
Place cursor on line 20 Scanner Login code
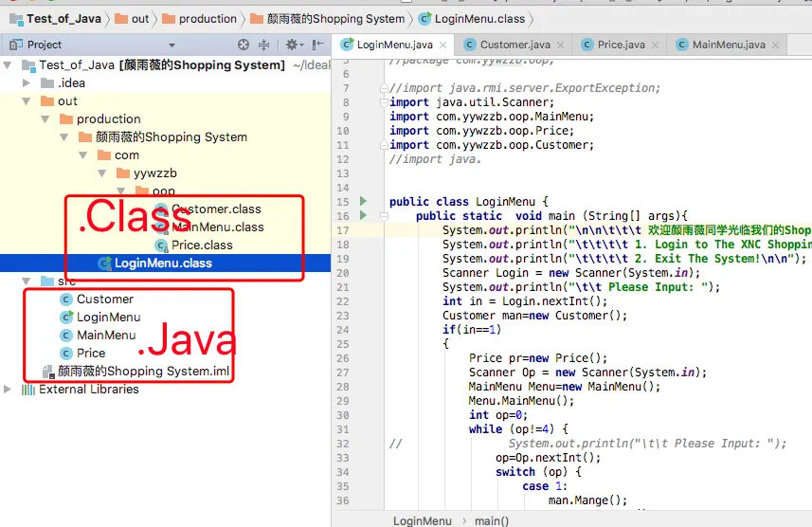point(571,273)
